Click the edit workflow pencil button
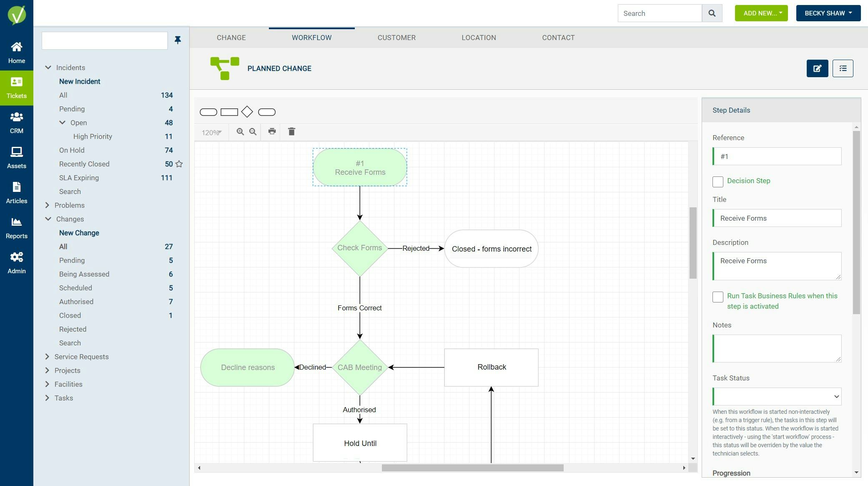The image size is (868, 486). pyautogui.click(x=817, y=68)
